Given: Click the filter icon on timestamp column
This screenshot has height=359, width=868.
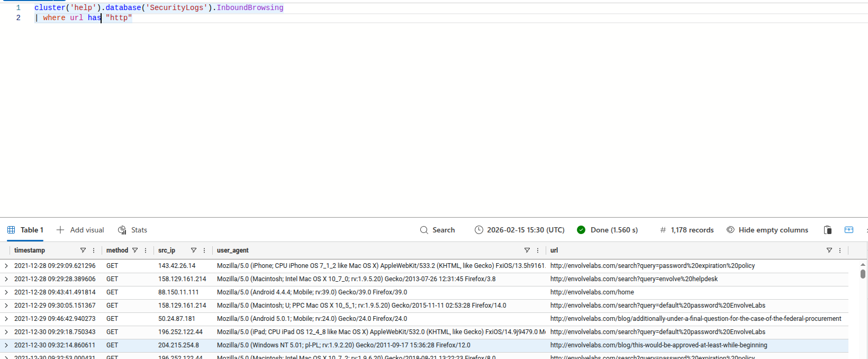Looking at the screenshot, I should [x=83, y=250].
